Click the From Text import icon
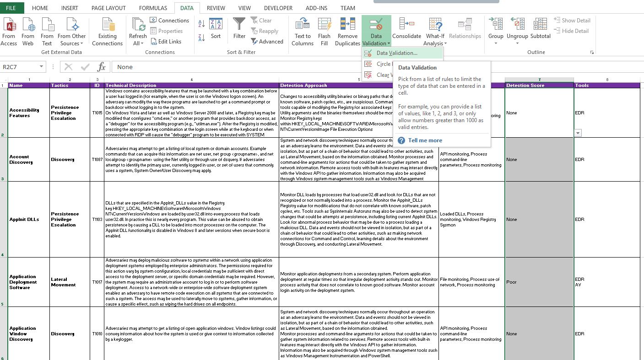Viewport: 644px width, 360px height. [47, 32]
